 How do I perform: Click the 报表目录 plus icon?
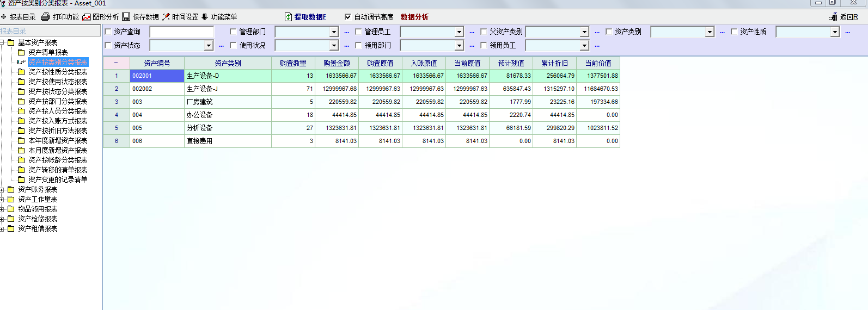pyautogui.click(x=4, y=17)
